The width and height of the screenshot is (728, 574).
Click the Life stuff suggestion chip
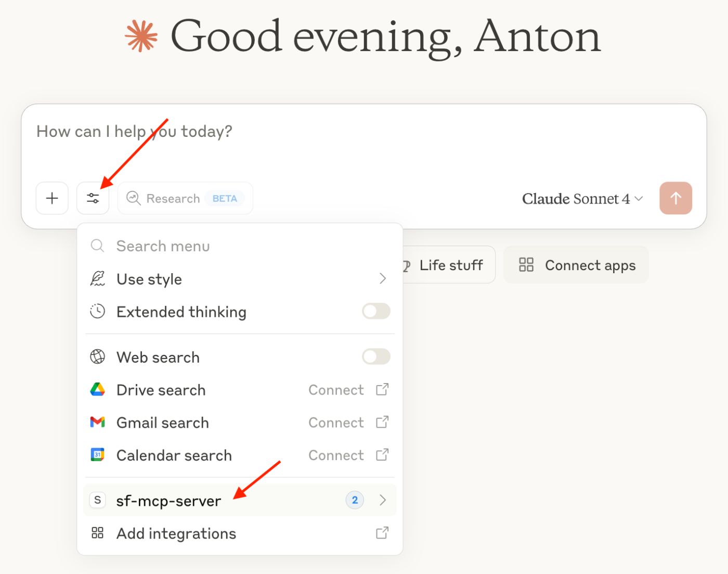pyautogui.click(x=448, y=265)
